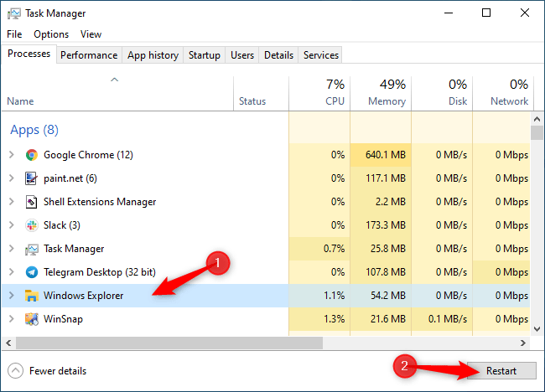This screenshot has height=392, width=545.
Task: Select the Processes tab
Action: pyautogui.click(x=29, y=54)
